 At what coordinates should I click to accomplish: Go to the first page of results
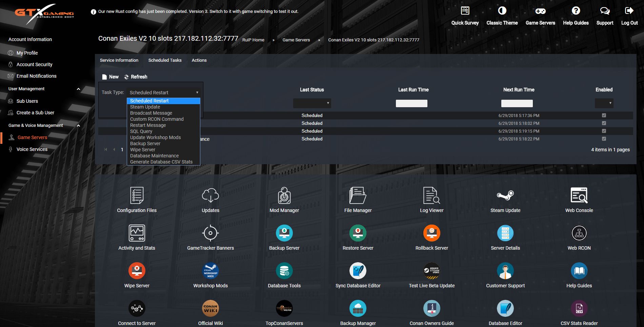(105, 150)
